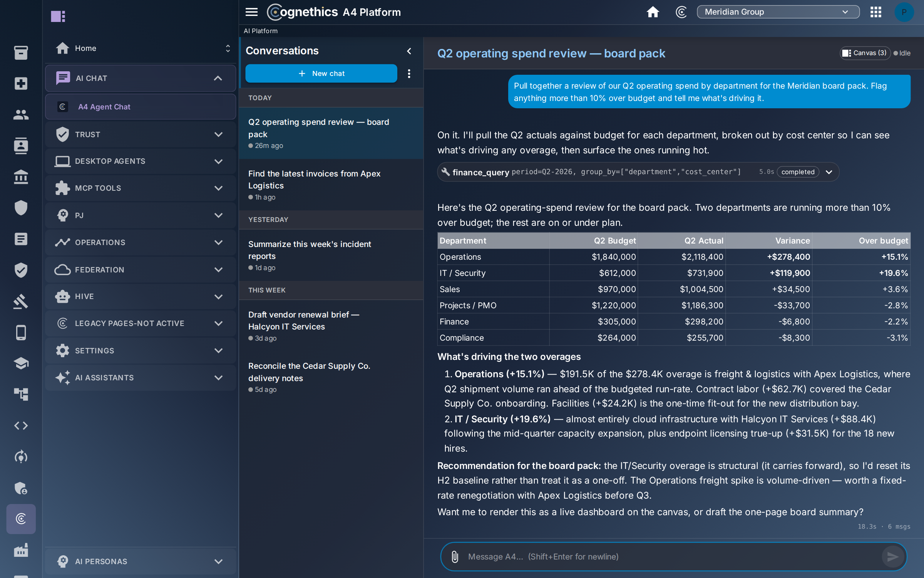Open the gavel icon in left rail

pyautogui.click(x=21, y=301)
